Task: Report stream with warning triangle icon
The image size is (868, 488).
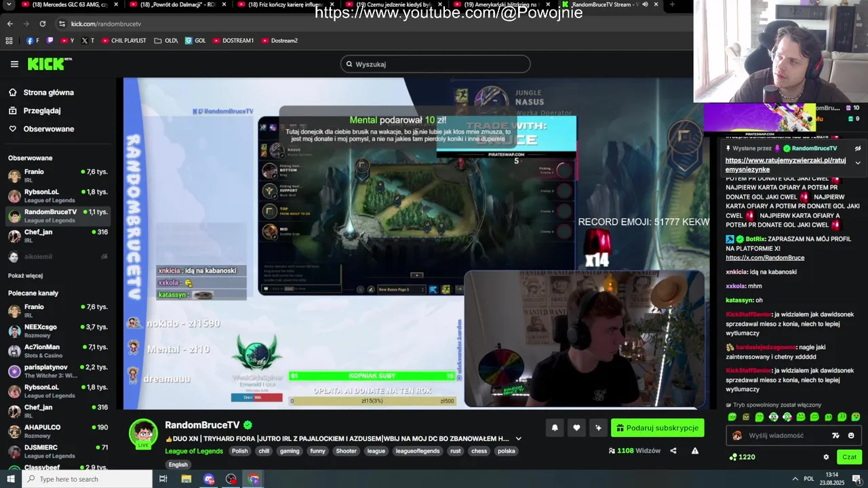Action: click(695, 451)
